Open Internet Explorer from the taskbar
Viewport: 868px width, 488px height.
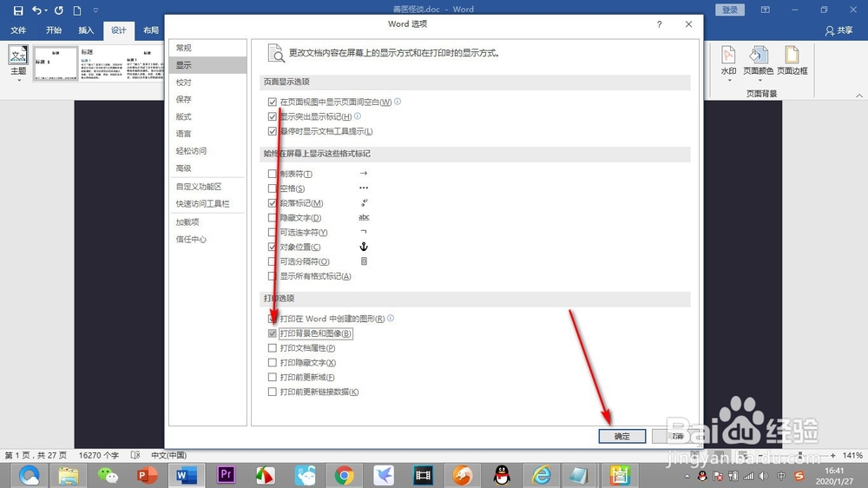click(x=541, y=475)
